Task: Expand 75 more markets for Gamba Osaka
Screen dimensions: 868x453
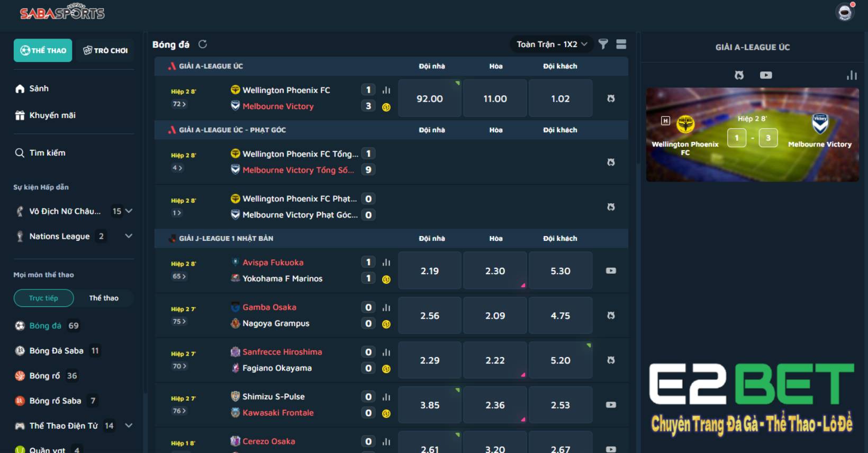Action: pos(179,321)
